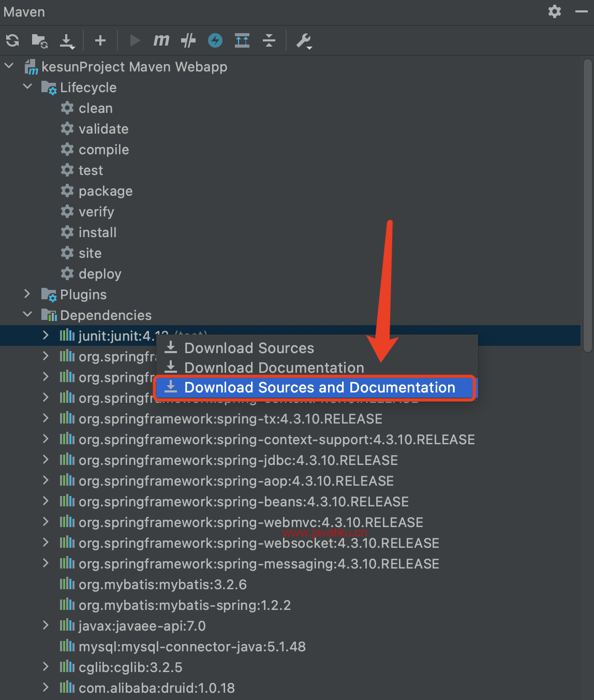594x700 pixels.
Task: Click the Show Dependencies diagram icon
Action: [242, 40]
